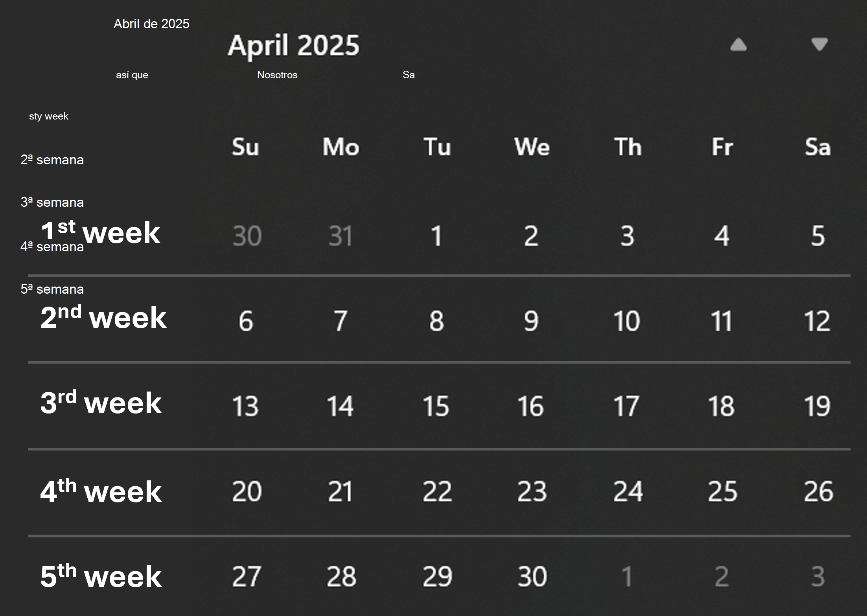This screenshot has width=867, height=616.
Task: Click the Sa column header
Action: click(x=817, y=146)
